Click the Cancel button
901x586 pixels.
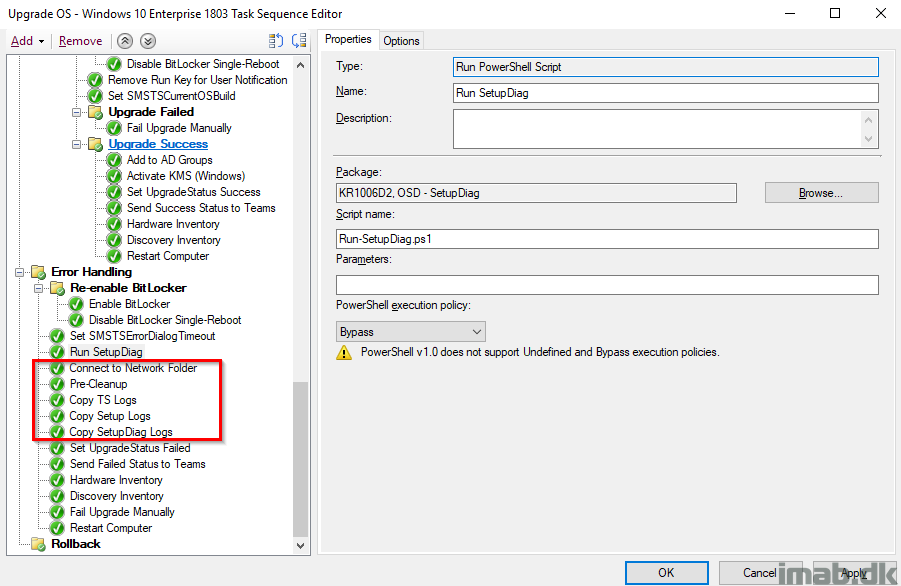tap(759, 573)
